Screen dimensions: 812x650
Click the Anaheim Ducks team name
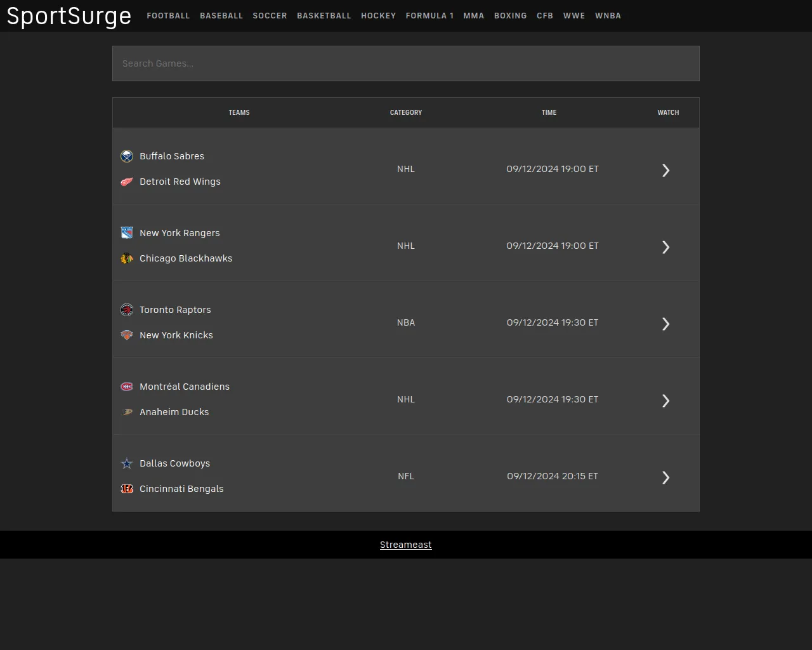click(x=174, y=412)
